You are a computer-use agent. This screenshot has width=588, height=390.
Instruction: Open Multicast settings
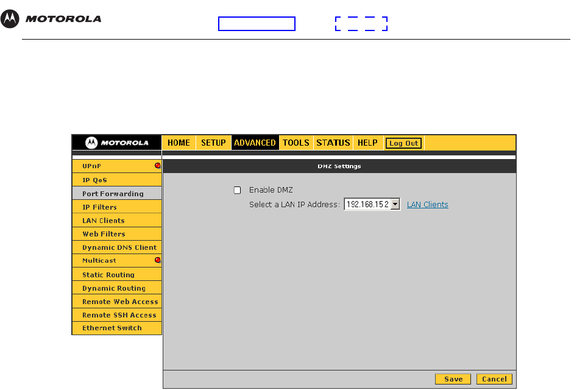(x=116, y=261)
